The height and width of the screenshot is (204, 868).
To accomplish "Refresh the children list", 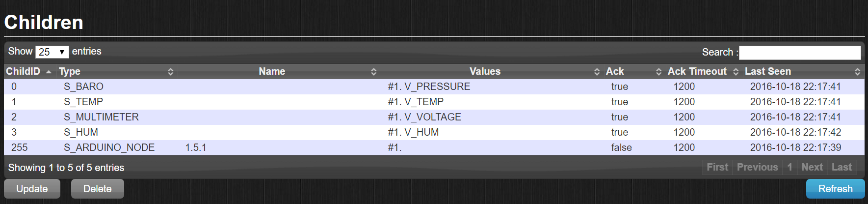I will (835, 189).
